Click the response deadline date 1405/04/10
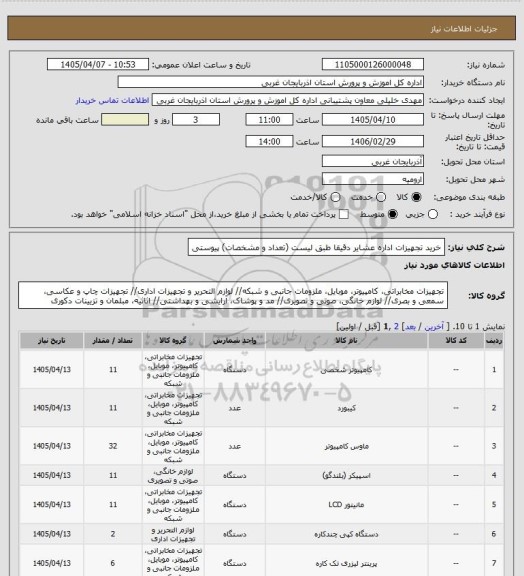 373,120
